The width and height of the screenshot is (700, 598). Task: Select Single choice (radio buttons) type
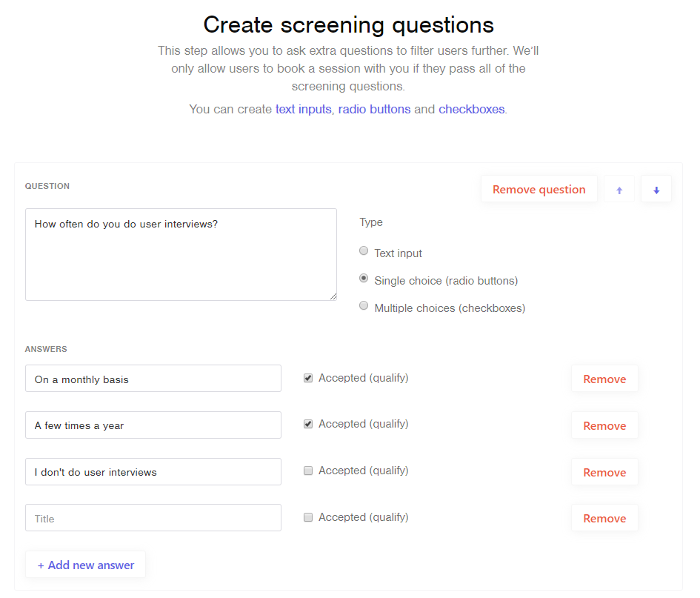point(364,278)
